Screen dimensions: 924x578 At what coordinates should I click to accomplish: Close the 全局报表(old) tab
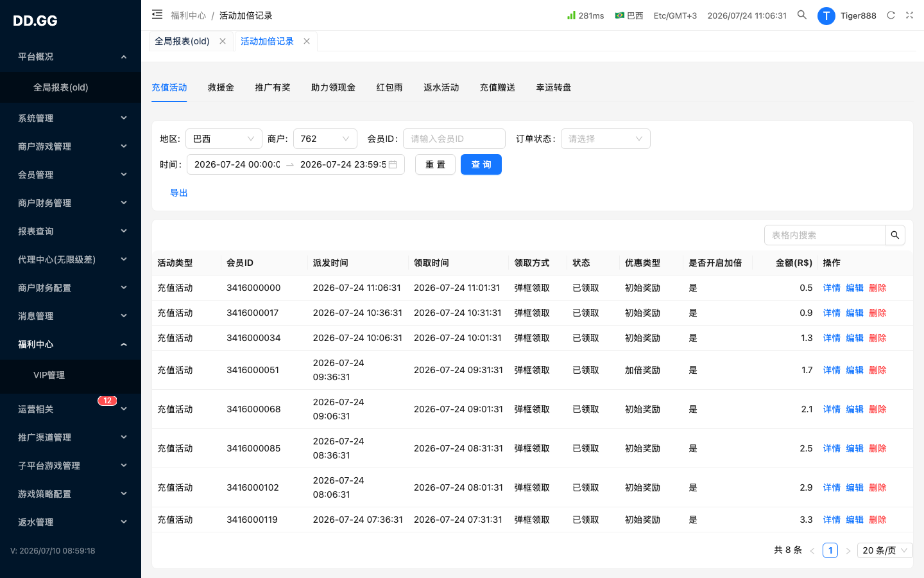coord(223,41)
